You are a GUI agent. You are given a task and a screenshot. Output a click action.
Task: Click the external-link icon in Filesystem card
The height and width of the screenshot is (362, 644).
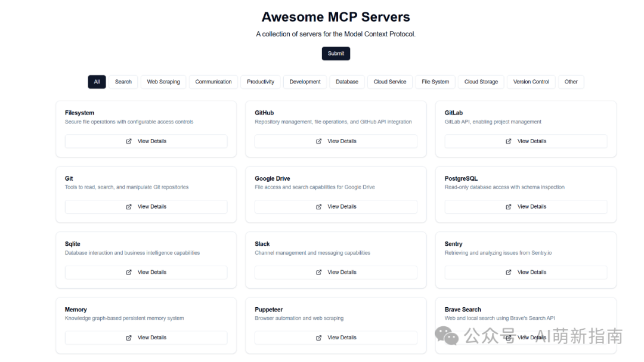point(129,141)
